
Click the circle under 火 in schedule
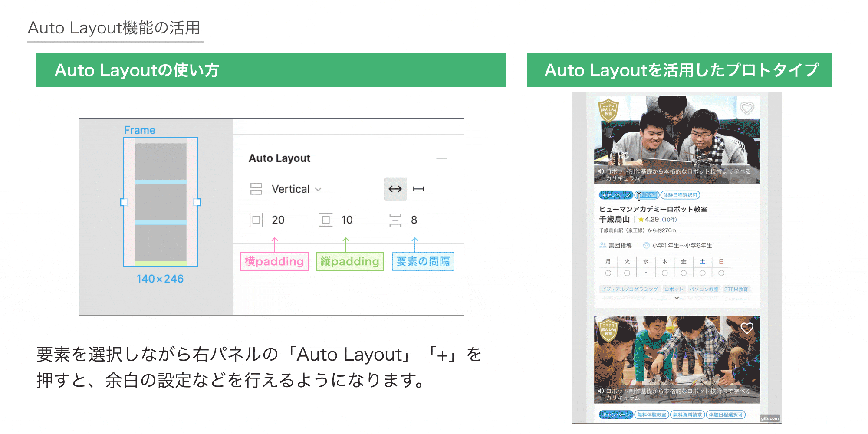point(627,273)
